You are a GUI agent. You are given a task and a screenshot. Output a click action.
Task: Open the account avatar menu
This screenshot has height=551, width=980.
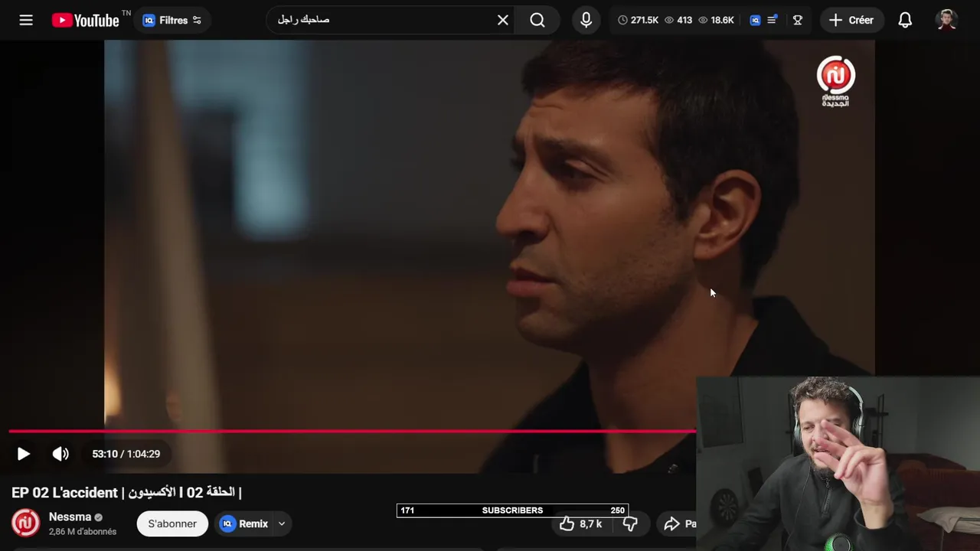(947, 20)
